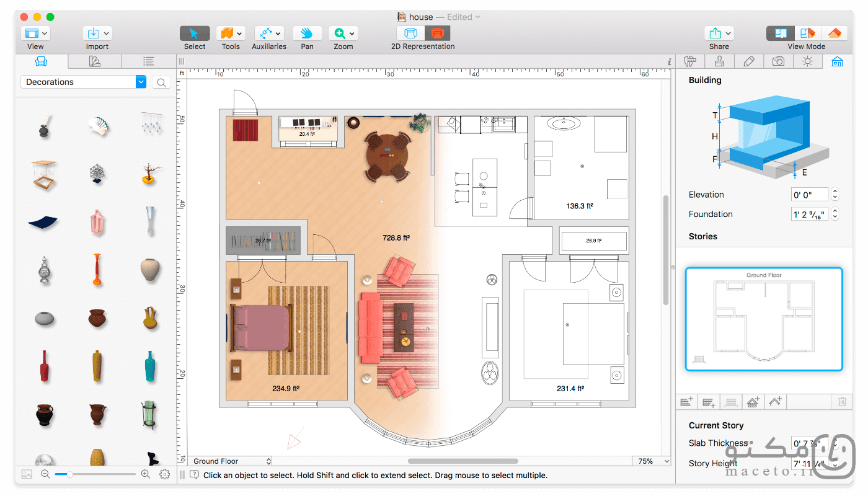This screenshot has width=868, height=496.
Task: Click the Foundation input field
Action: click(810, 214)
